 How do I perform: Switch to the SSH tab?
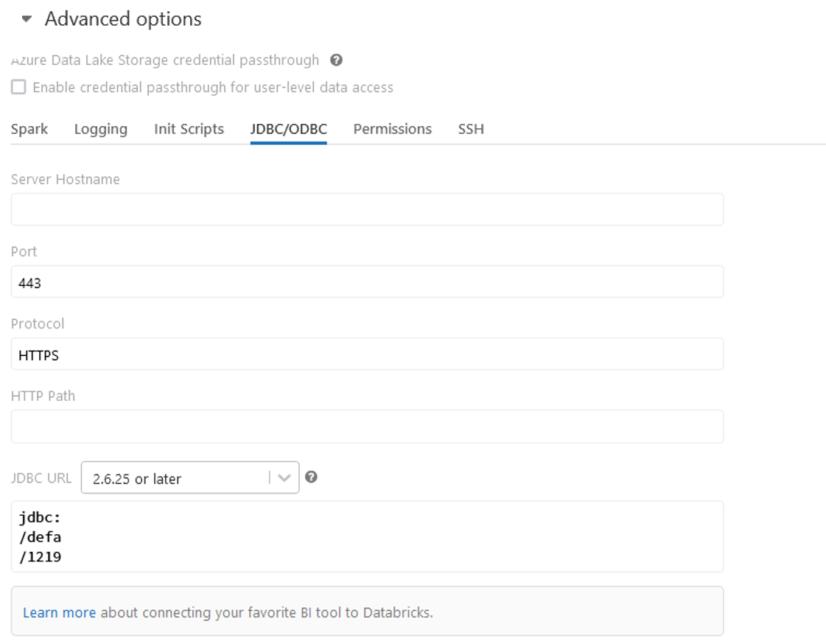pos(471,129)
